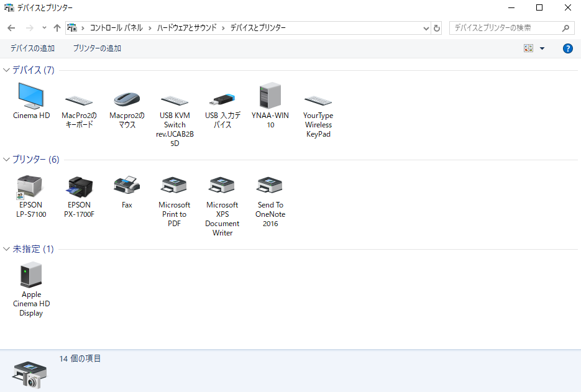Screen dimensions: 581x392
Task: Click the プリンター (6) group heading
Action: coord(36,159)
